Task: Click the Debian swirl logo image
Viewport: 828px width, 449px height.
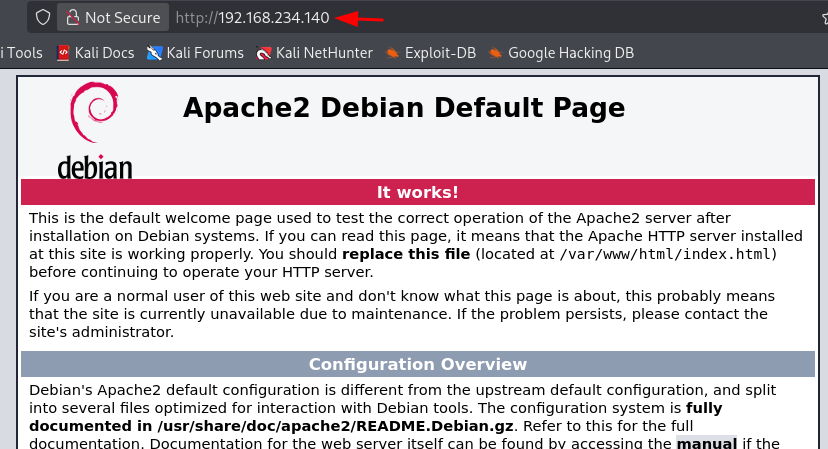Action: (x=94, y=112)
